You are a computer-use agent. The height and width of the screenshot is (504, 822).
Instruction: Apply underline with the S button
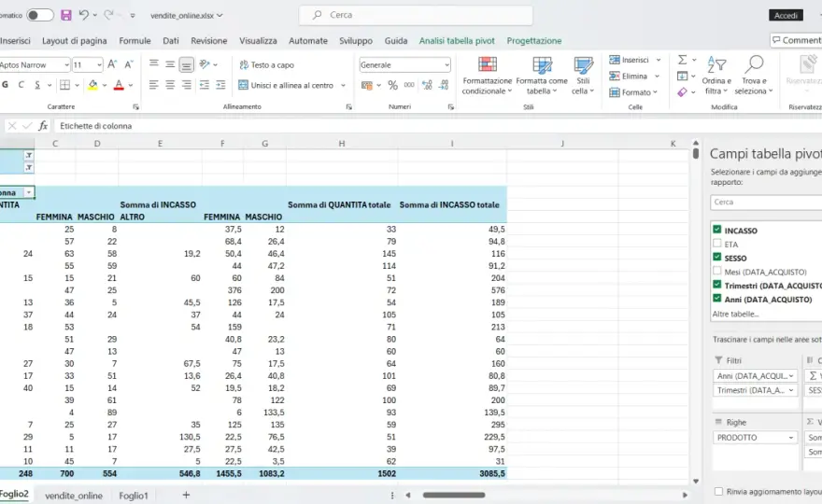tap(37, 85)
